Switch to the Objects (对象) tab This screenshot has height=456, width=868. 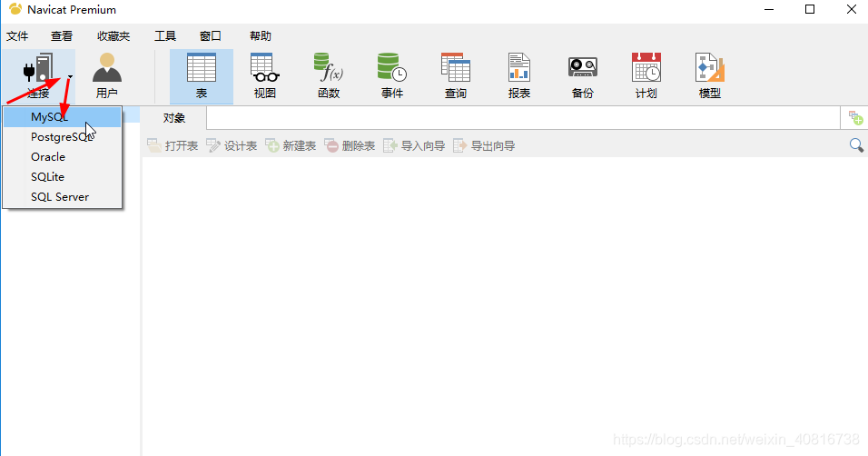(173, 118)
